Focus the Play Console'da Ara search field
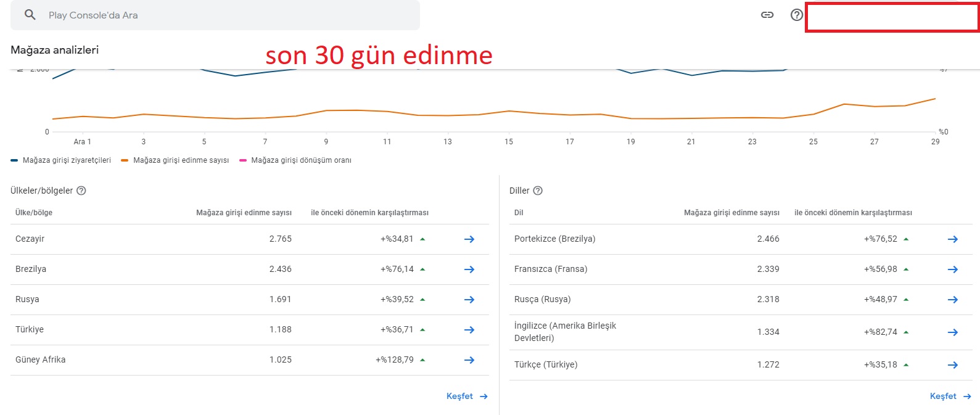 click(215, 15)
